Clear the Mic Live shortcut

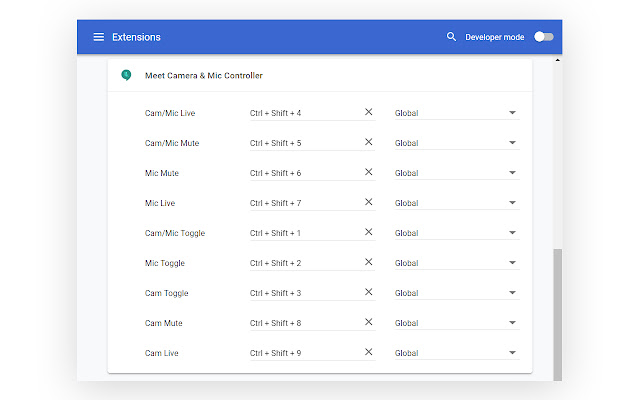coord(368,202)
